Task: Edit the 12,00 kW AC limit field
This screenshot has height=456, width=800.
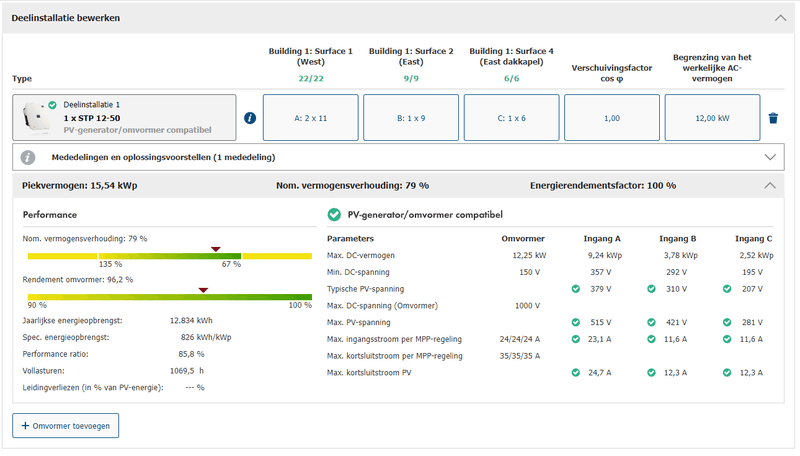Action: (711, 118)
